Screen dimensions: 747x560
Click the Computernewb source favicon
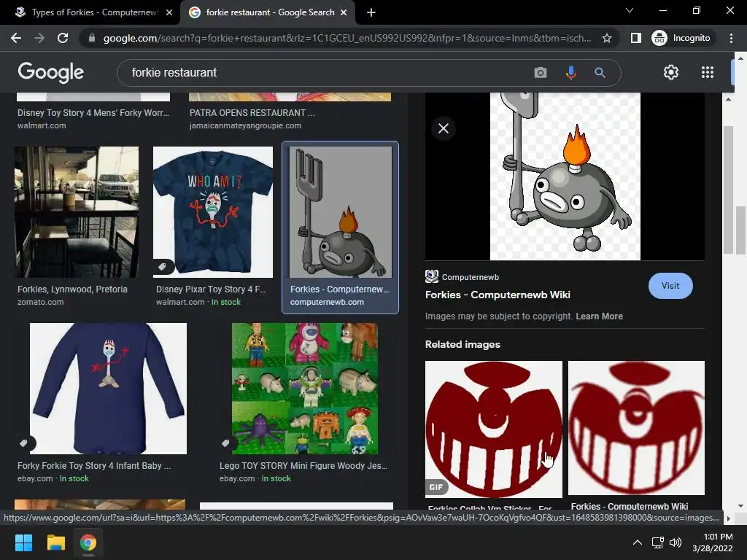tap(432, 276)
